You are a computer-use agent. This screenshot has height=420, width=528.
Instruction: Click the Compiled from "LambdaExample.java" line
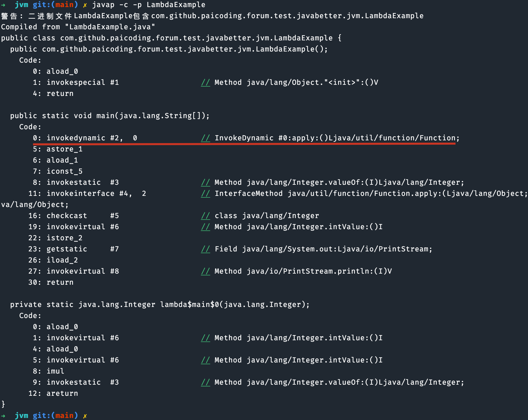pos(78,27)
